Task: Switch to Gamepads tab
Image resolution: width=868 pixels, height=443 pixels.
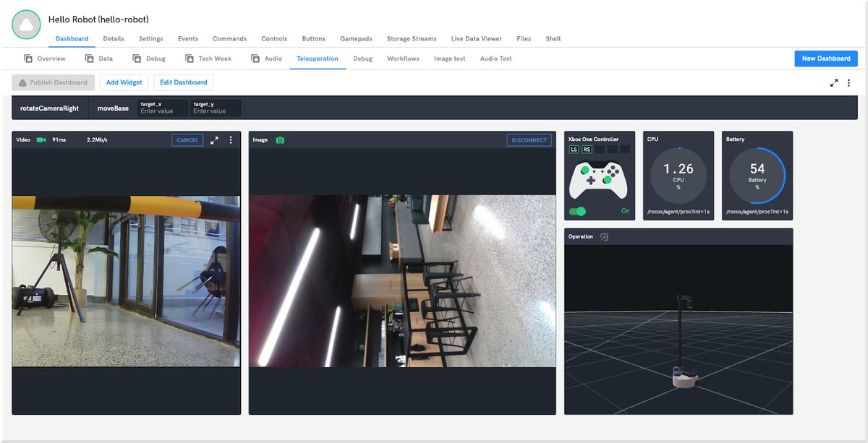Action: 357,39
